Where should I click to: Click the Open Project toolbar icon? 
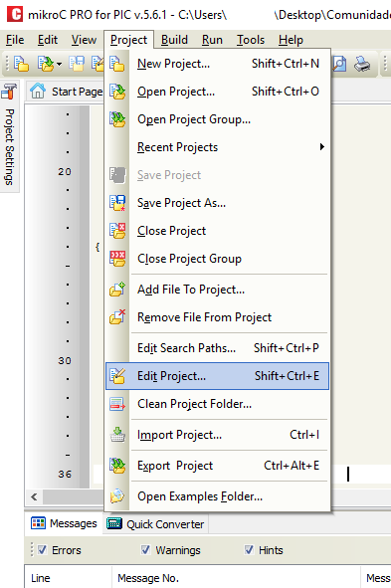(46, 64)
